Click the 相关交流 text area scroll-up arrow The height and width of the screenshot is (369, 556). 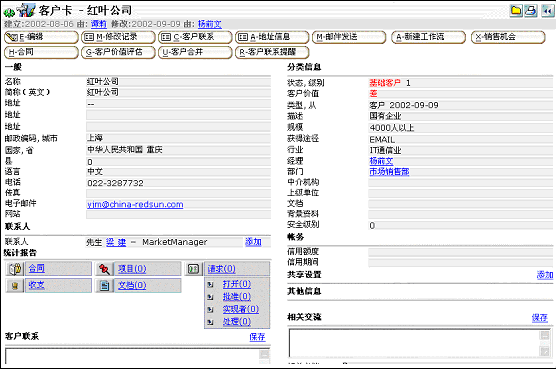[545, 335]
